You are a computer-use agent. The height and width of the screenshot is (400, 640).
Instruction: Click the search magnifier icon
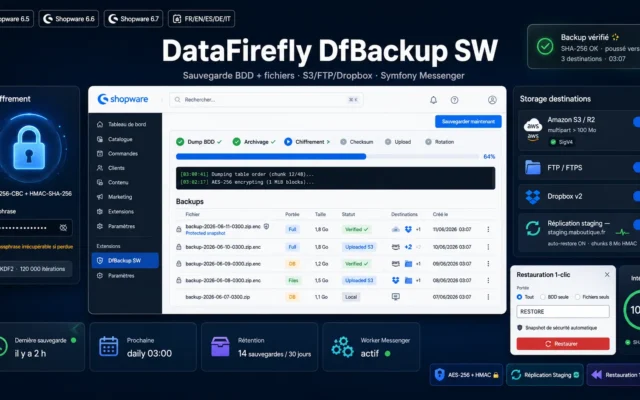[x=178, y=100]
